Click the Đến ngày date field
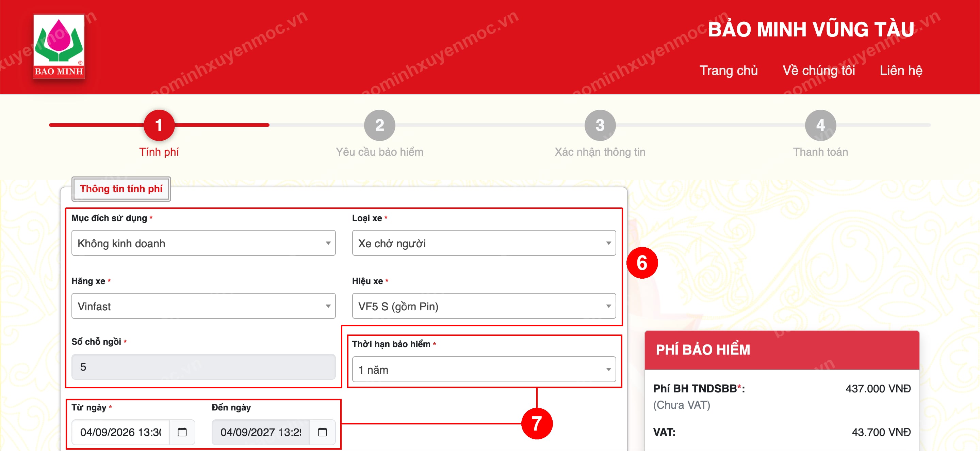The width and height of the screenshot is (980, 451). coord(261,432)
